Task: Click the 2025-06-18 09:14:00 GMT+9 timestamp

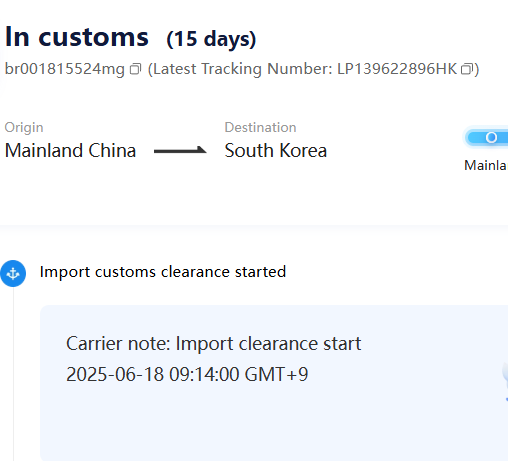Action: click(x=187, y=374)
